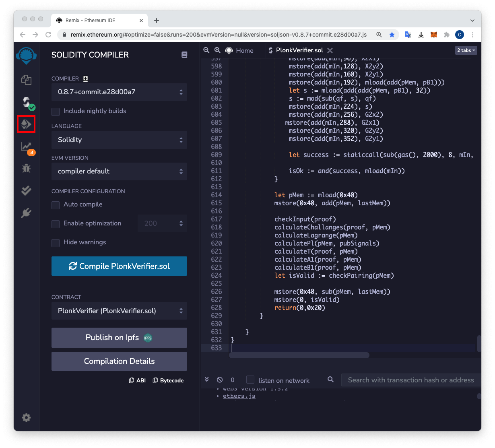Image resolution: width=495 pixels, height=448 pixels.
Task: Open the File explorers icon
Action: tap(26, 80)
